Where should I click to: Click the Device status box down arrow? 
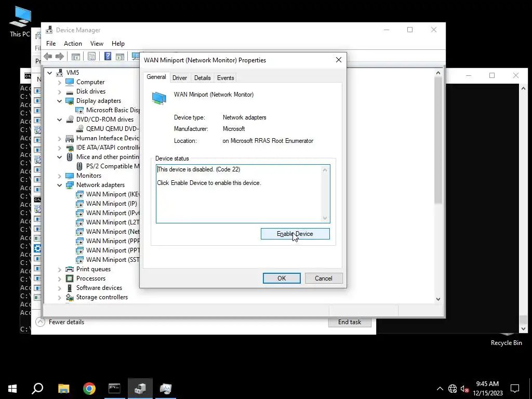[x=325, y=218]
